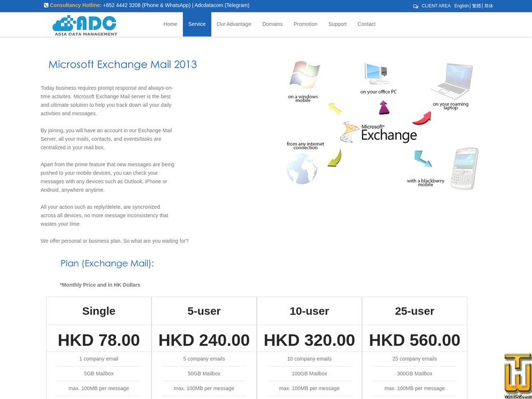Select the Single plan header
The image size is (532, 399).
coord(98,311)
